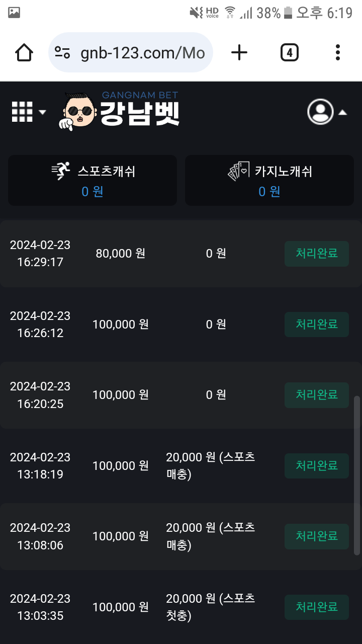Open the tab switcher showing 4 tabs

(x=289, y=52)
